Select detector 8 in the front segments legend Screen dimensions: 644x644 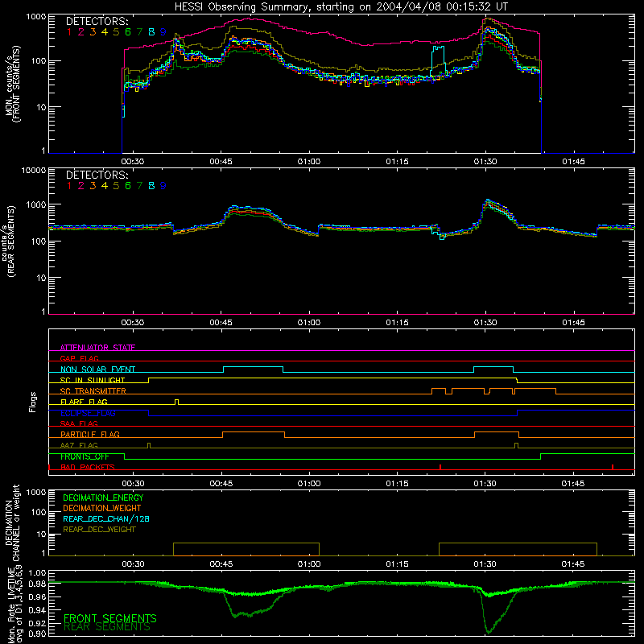pos(151,32)
